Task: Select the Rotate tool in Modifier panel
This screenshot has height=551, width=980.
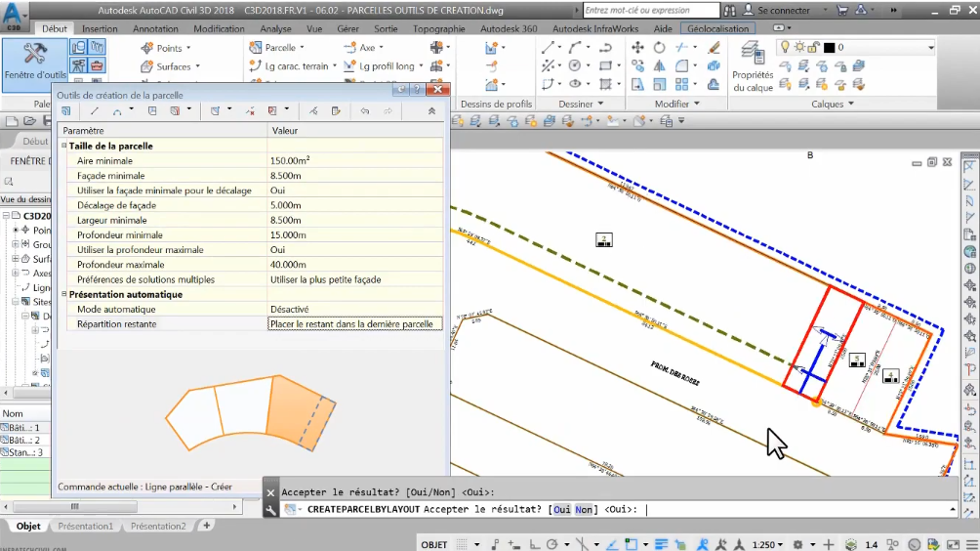Action: tap(660, 48)
